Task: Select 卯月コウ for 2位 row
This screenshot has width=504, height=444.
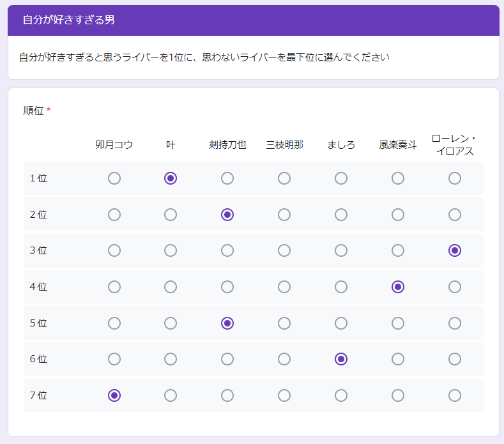Action: click(x=114, y=215)
